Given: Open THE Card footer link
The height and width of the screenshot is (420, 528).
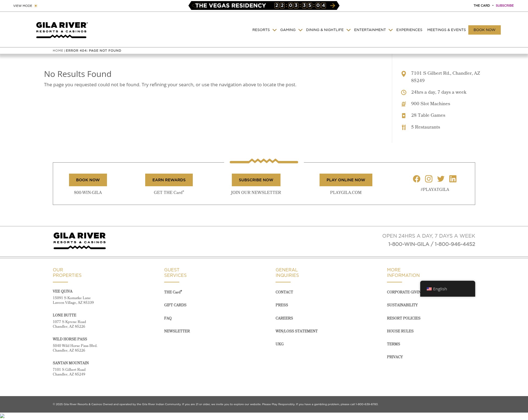Looking at the screenshot, I should coord(173,292).
